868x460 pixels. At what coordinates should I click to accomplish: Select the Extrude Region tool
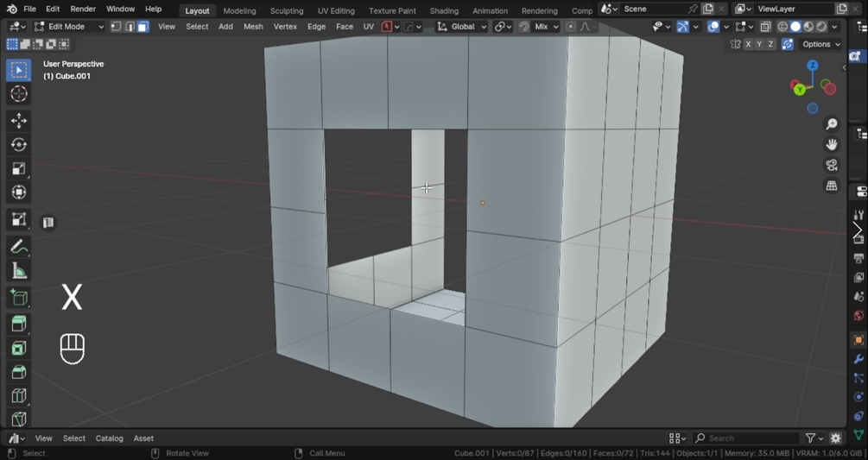pyautogui.click(x=19, y=324)
